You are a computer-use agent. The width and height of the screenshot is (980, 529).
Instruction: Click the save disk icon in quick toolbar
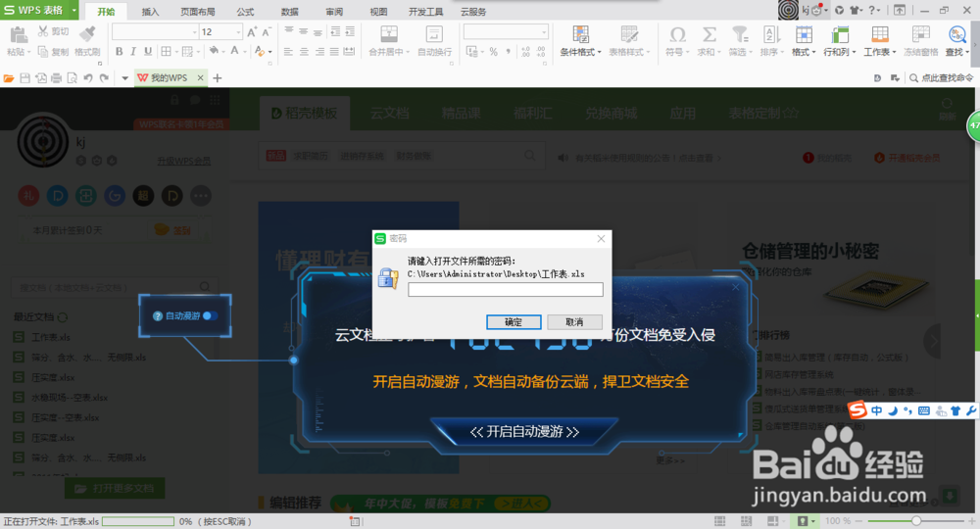point(25,78)
